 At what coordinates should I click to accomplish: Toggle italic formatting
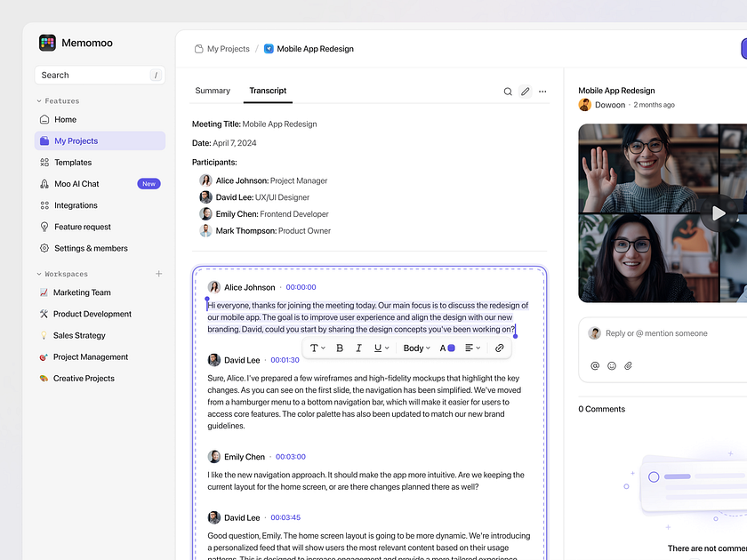[x=359, y=348]
